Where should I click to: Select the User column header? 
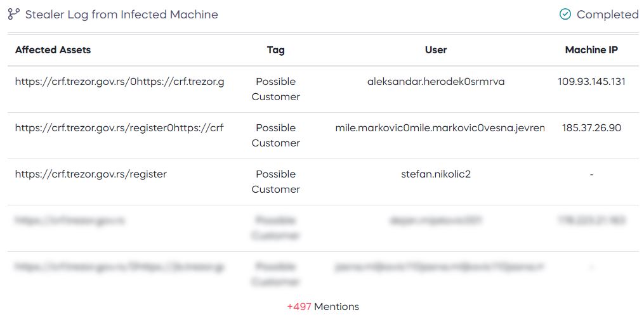pyautogui.click(x=436, y=49)
